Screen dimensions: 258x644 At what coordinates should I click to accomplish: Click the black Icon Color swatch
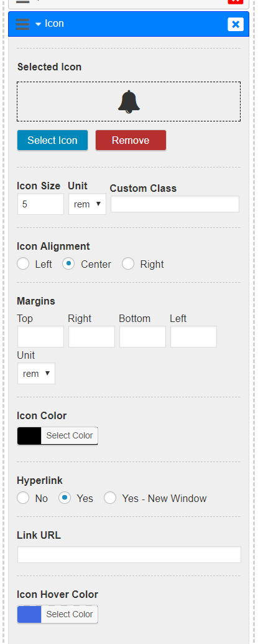29,436
